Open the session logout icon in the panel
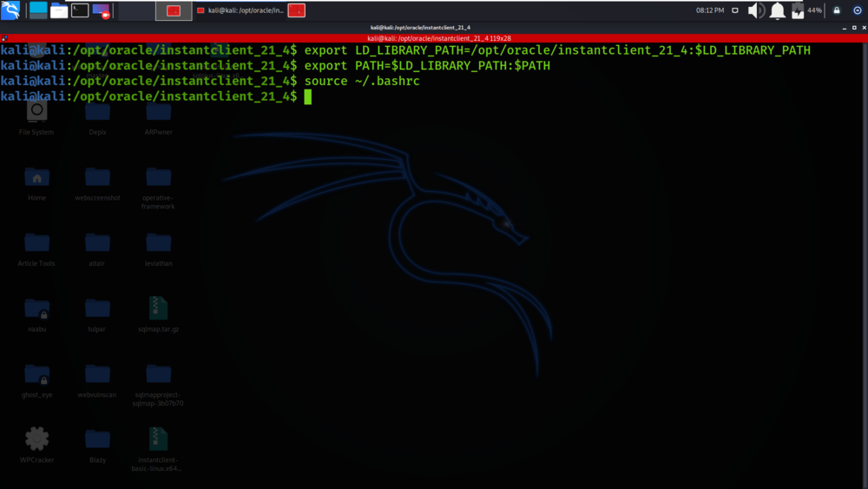Viewport: 868px width, 489px height. click(x=858, y=10)
